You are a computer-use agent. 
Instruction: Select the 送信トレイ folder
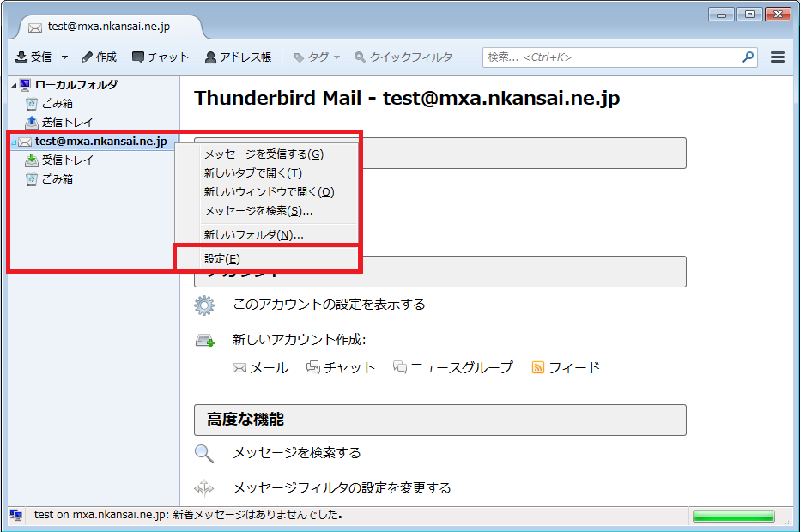67,123
